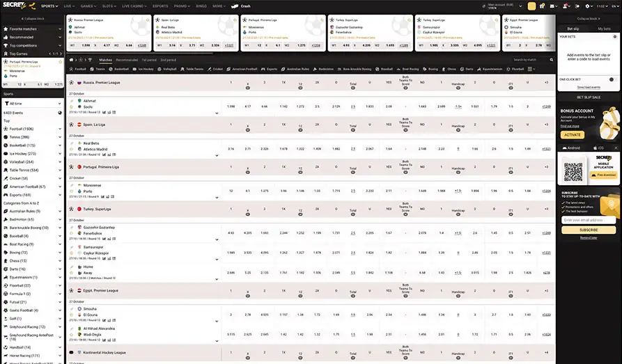This screenshot has width=622, height=364.
Task: Toggle the One-click bet switch
Action: (612, 79)
